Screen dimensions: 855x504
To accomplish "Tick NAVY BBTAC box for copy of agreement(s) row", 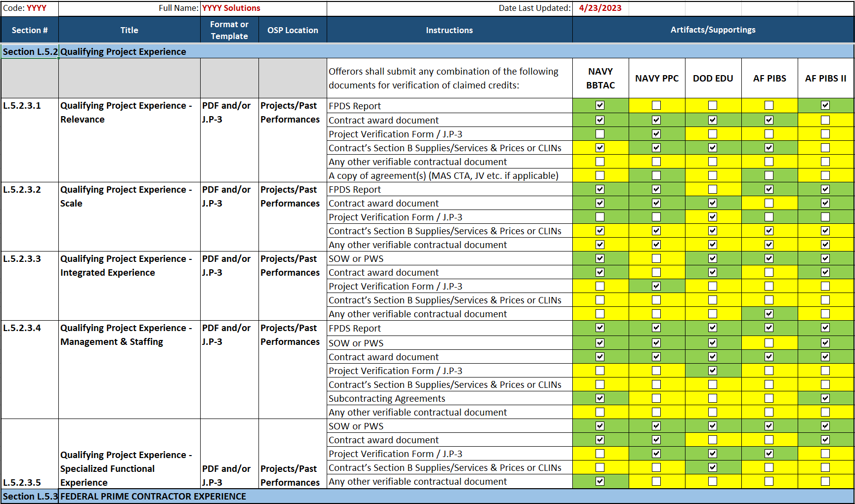I will pyautogui.click(x=600, y=175).
